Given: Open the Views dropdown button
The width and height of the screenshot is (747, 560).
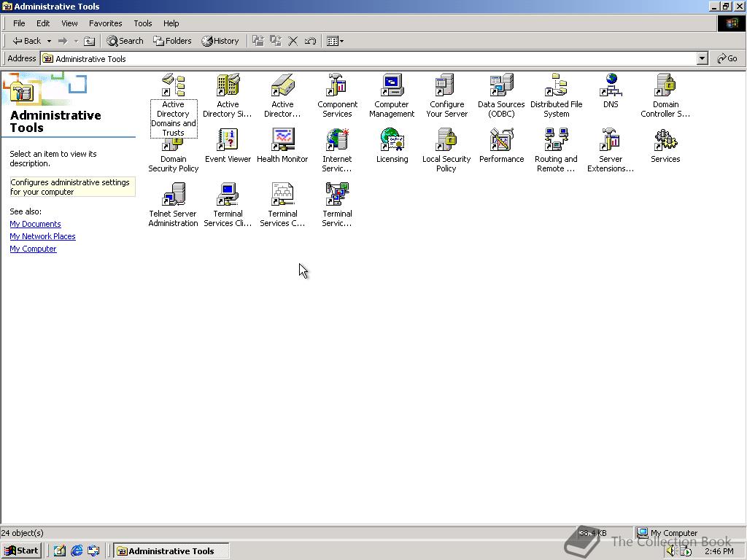Looking at the screenshot, I should [x=335, y=41].
